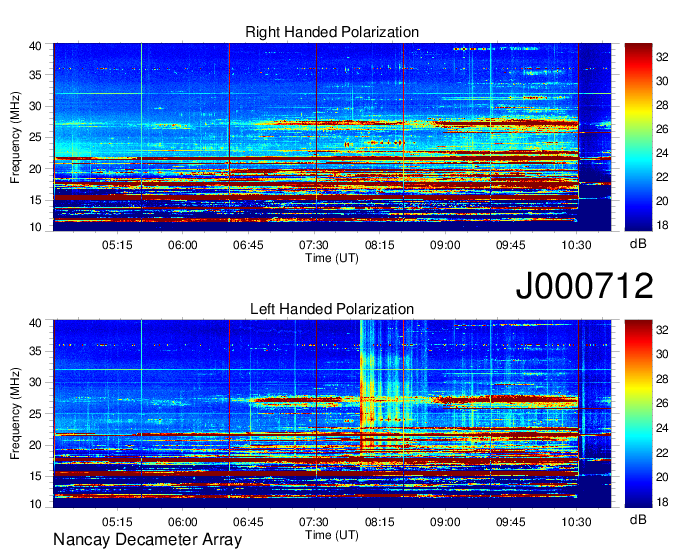Click the 09:00 time tick on Right Handed plot
Image resolution: width=680 pixels, height=552 pixels.
[445, 245]
